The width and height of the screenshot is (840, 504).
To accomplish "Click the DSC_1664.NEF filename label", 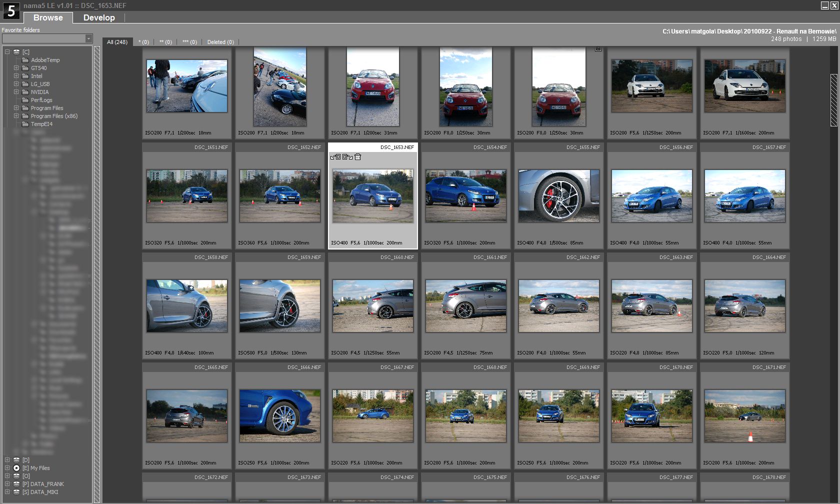I will click(x=769, y=257).
